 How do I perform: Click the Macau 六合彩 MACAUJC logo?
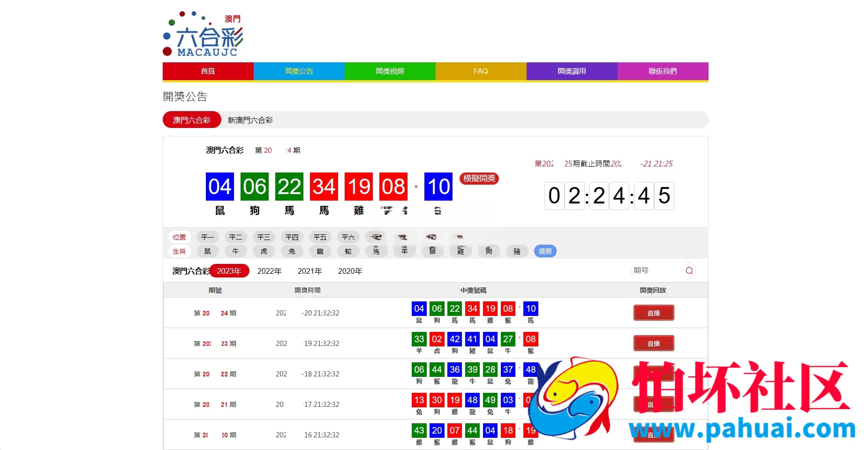[203, 34]
